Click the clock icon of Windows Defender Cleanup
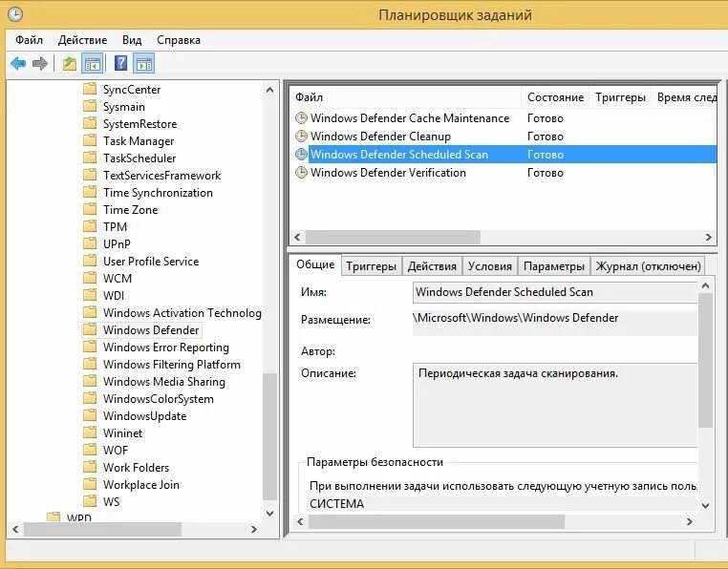This screenshot has height=569, width=728. 301,136
